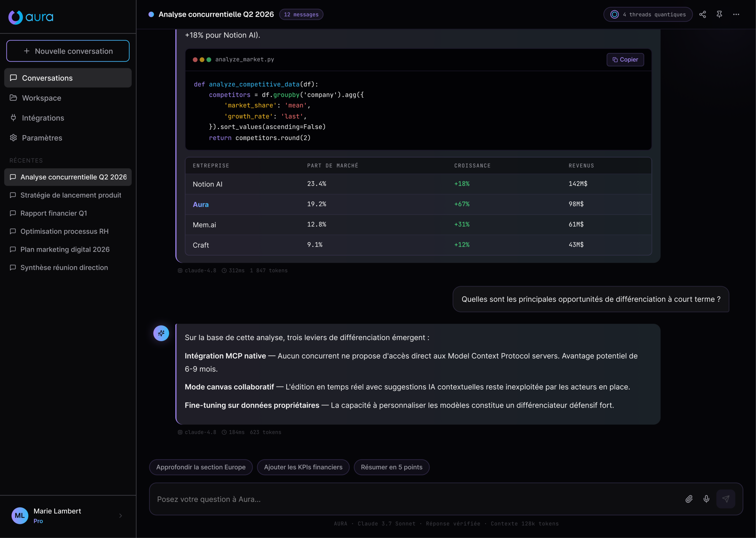Viewport: 756px width, 538px height.
Task: Click Intégration MCP native heading text
Action: pos(225,356)
